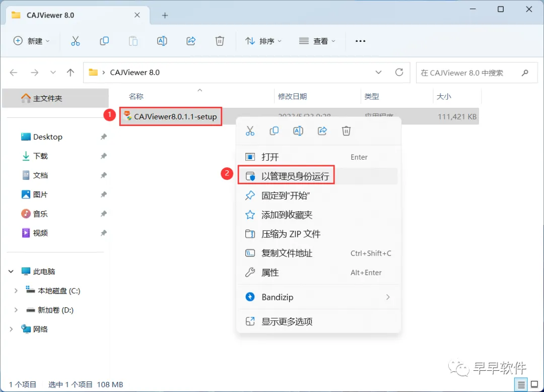Go forward with the right arrow

pyautogui.click(x=34, y=73)
